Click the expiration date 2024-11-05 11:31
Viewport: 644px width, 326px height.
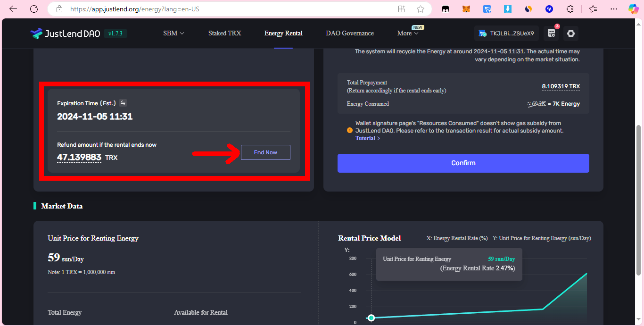click(95, 117)
